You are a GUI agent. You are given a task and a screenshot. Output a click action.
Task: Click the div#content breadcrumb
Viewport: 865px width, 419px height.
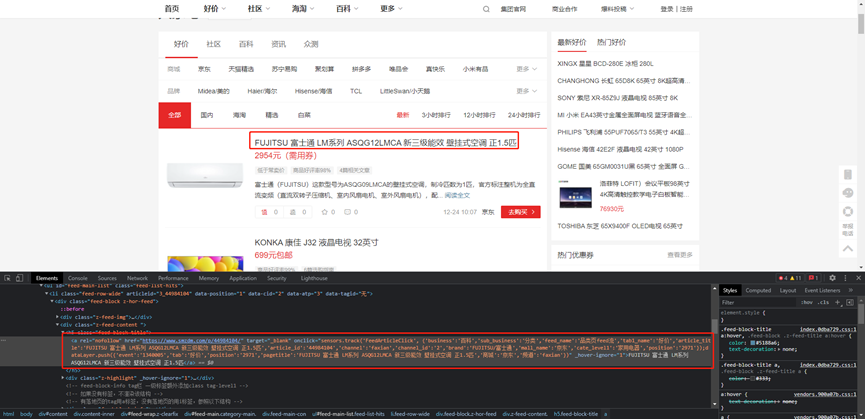click(55, 414)
